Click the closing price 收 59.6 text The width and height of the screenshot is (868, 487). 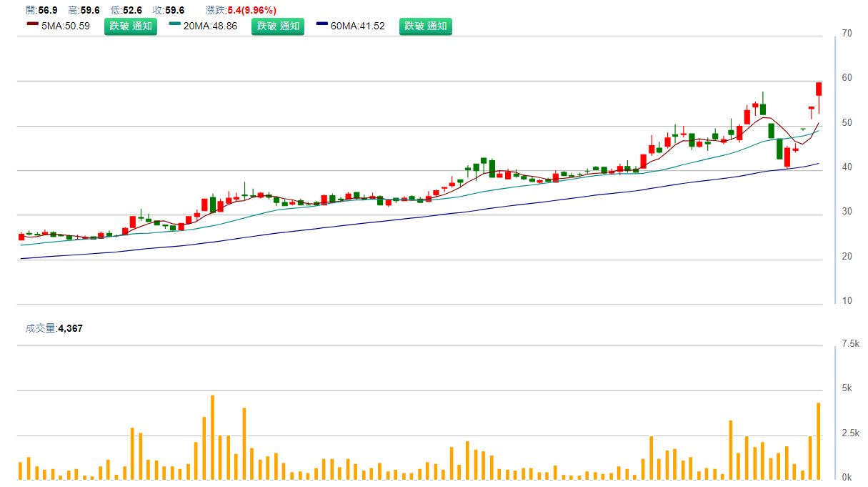(x=169, y=10)
